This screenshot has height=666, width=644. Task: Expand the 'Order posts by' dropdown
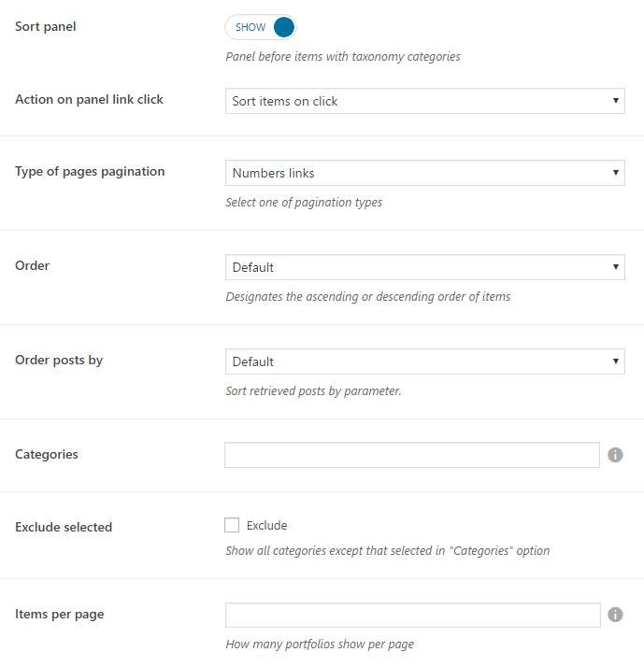424,361
